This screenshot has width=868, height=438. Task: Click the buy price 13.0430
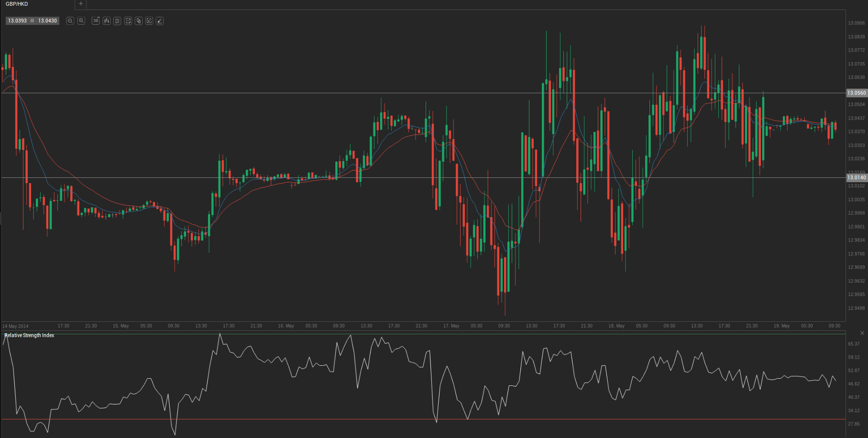[x=47, y=21]
